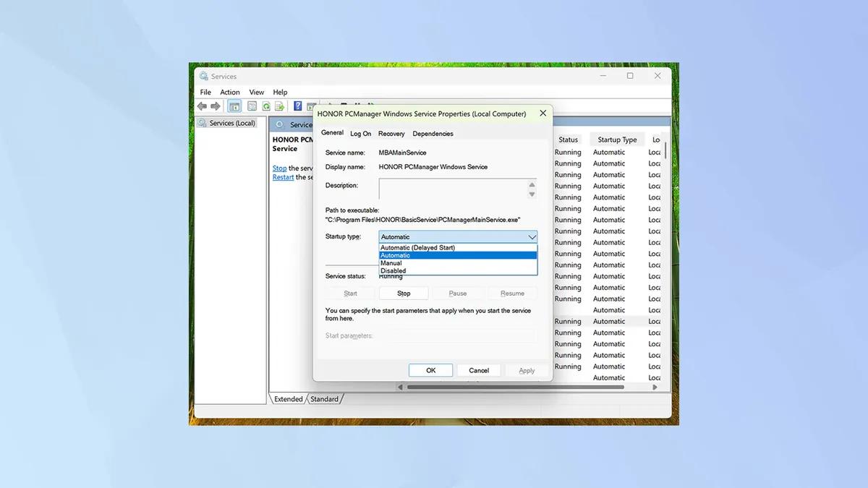
Task: Click the Back arrow toolbar icon
Action: pyautogui.click(x=203, y=106)
